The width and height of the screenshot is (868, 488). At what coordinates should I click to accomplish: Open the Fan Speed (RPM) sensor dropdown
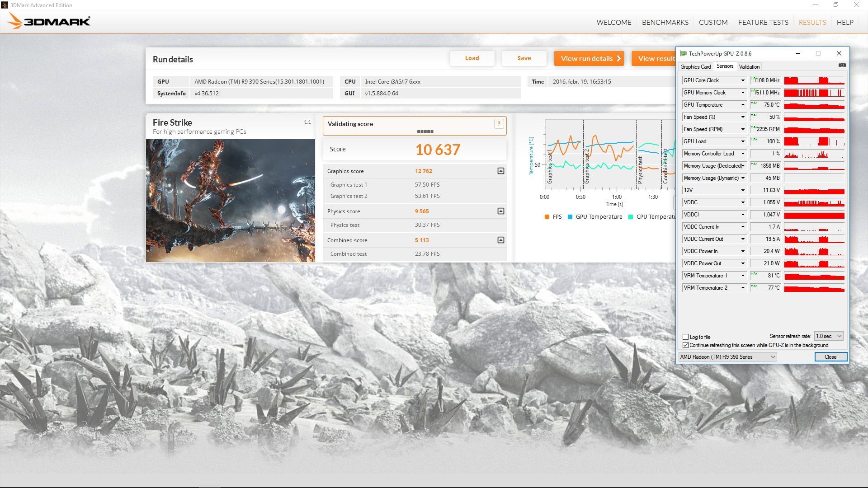pyautogui.click(x=742, y=129)
